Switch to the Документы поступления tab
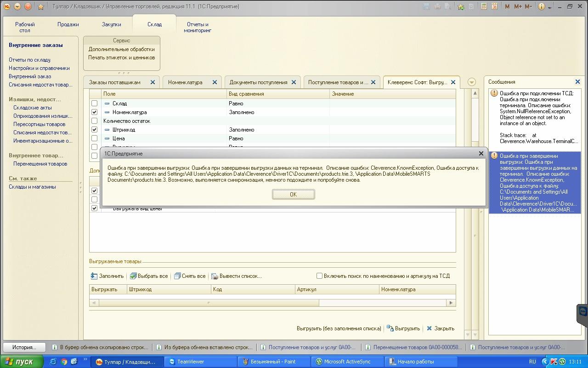588x368 pixels. point(259,82)
